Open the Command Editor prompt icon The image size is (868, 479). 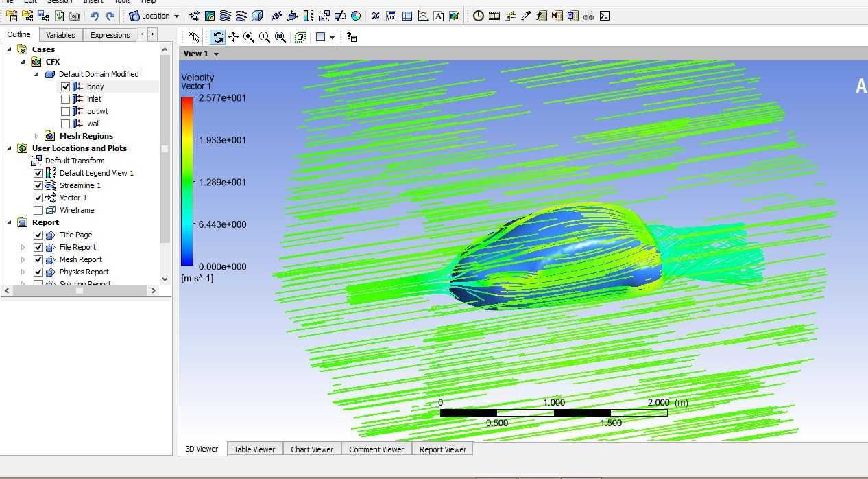tap(605, 16)
